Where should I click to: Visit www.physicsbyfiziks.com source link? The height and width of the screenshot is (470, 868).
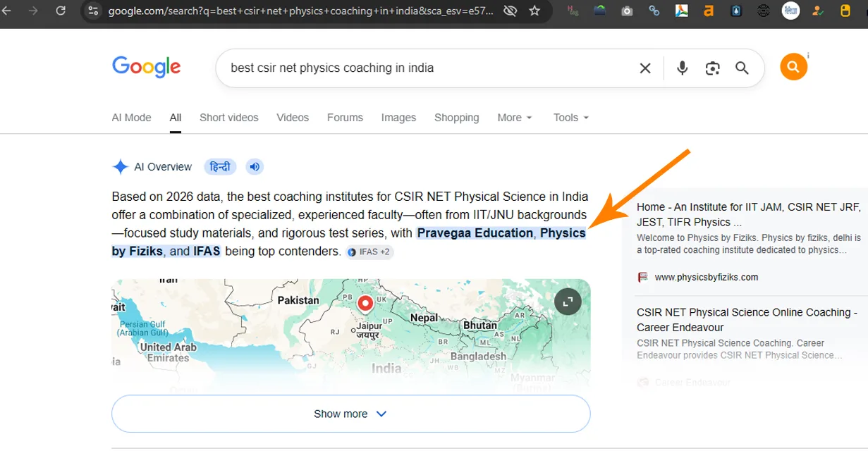click(x=707, y=277)
